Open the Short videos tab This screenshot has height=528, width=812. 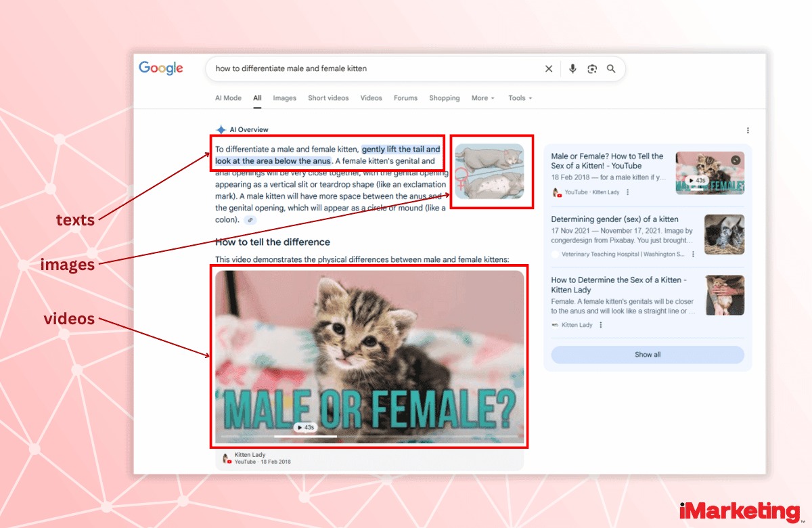coord(328,98)
